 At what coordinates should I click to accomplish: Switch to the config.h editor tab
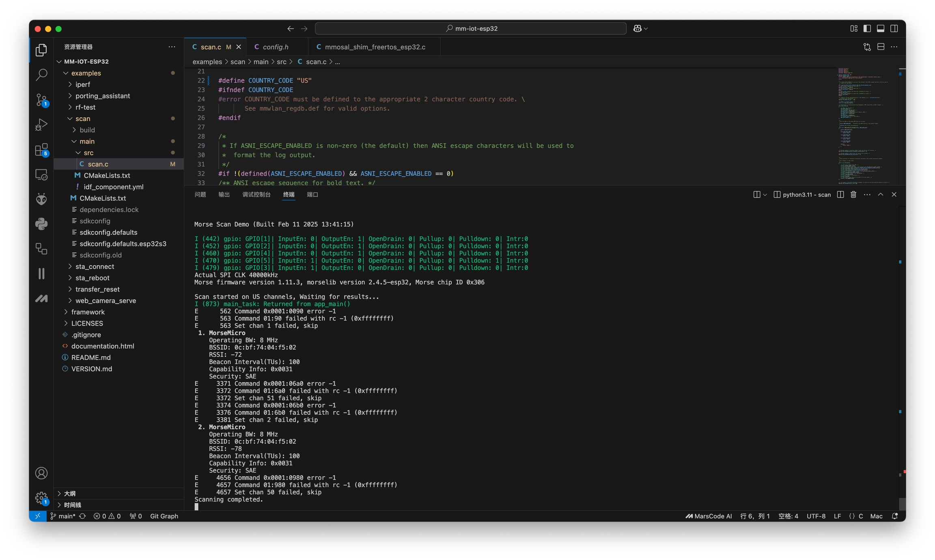click(276, 47)
